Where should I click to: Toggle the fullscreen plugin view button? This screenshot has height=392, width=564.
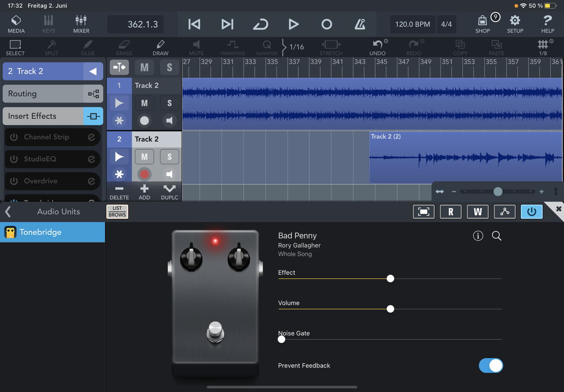423,212
